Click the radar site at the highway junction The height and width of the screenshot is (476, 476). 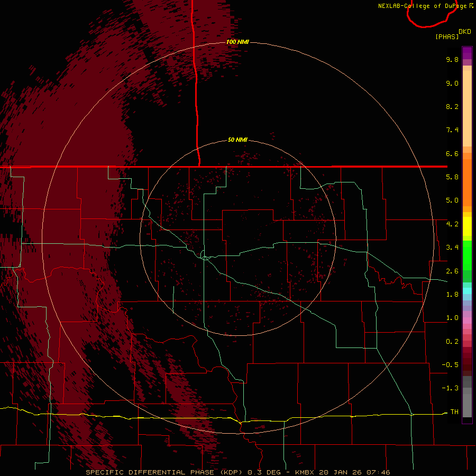(x=206, y=258)
